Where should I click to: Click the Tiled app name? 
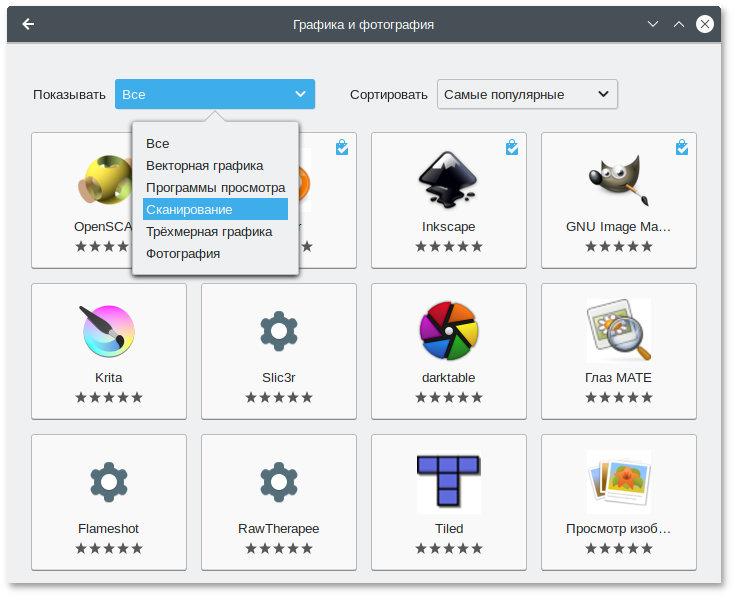[448, 529]
